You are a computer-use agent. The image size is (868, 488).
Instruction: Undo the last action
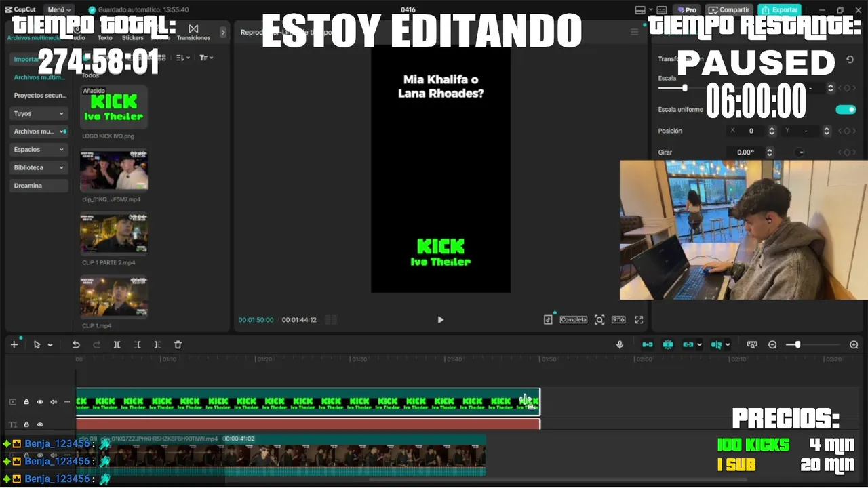[x=76, y=344]
